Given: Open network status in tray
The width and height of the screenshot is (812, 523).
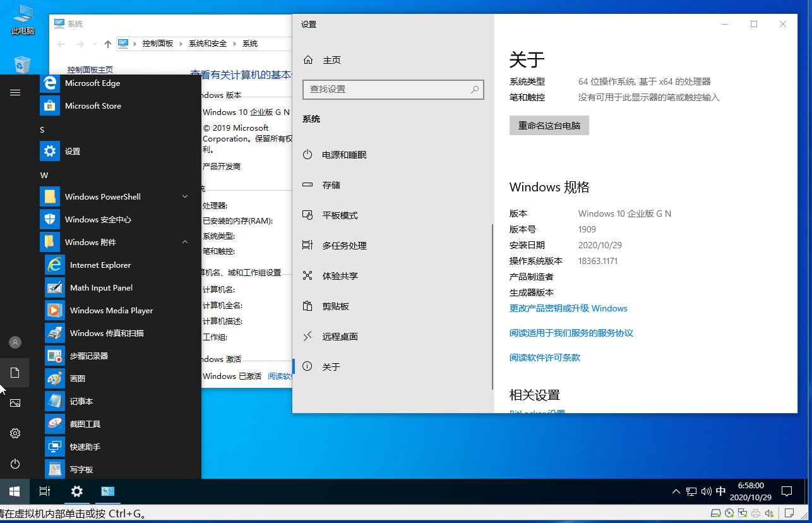Looking at the screenshot, I should tap(692, 491).
